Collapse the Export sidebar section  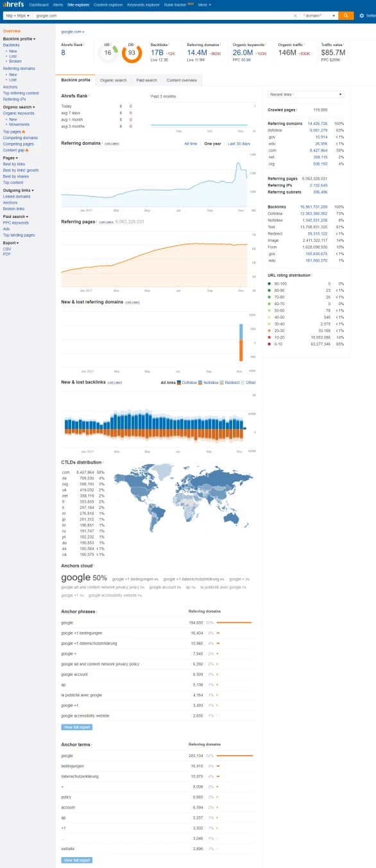point(10,243)
